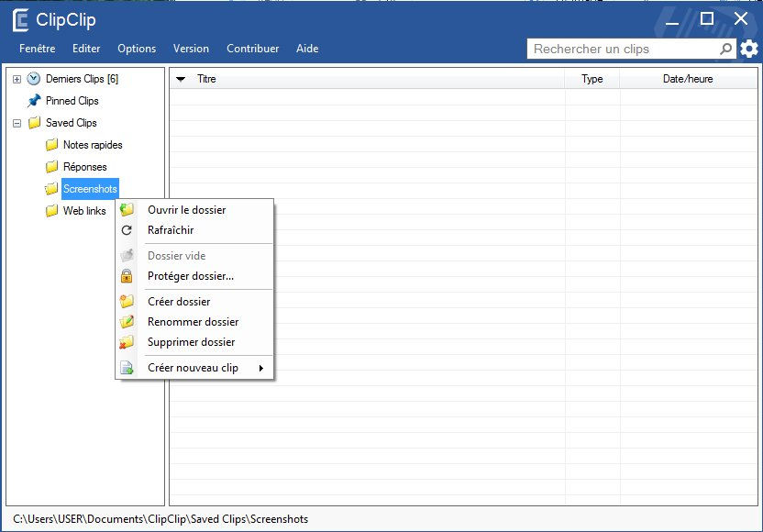Select Protéger dossier... in the context menu
Screen dimensions: 763x532
click(x=194, y=276)
